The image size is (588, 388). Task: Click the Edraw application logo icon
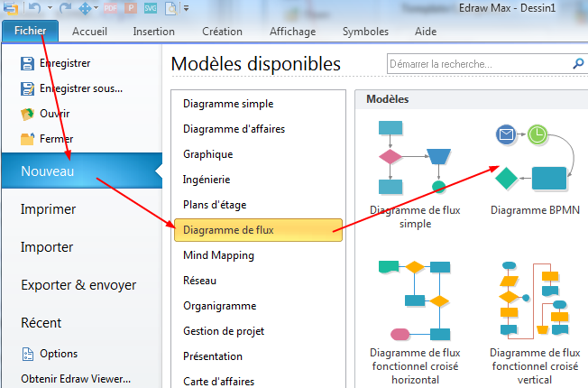click(10, 7)
